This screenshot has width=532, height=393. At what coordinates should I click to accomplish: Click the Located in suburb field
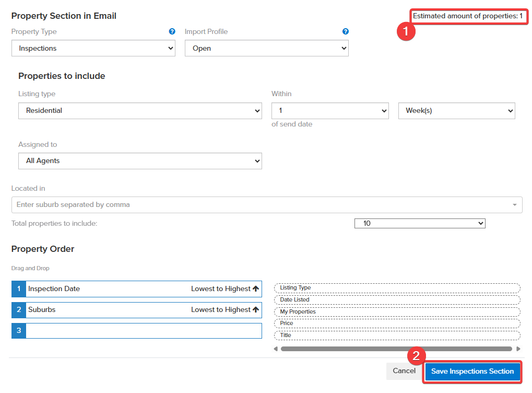click(x=261, y=205)
